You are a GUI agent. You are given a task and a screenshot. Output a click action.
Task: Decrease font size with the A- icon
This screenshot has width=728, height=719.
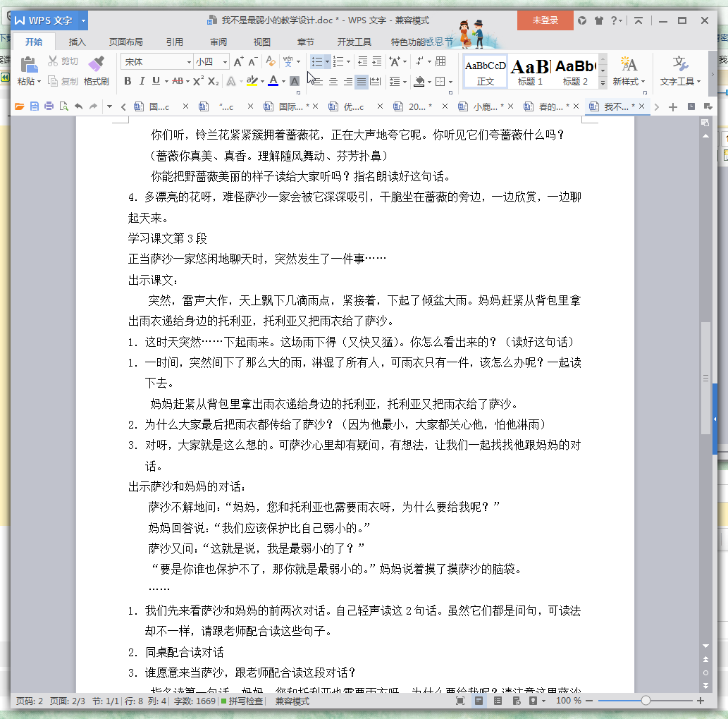[253, 62]
